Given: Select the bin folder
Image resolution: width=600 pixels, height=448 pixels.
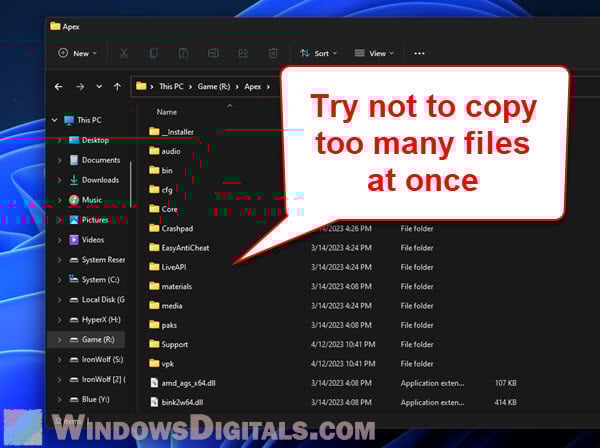Looking at the screenshot, I should [x=161, y=170].
